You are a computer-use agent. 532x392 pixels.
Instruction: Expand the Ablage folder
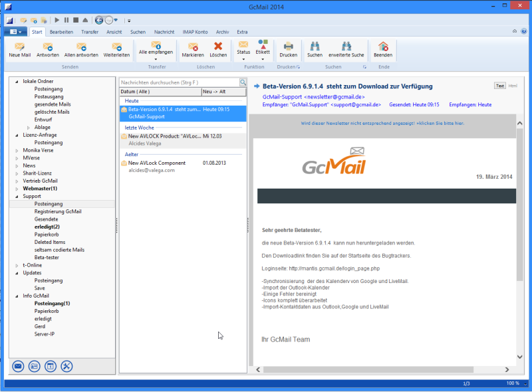point(28,128)
